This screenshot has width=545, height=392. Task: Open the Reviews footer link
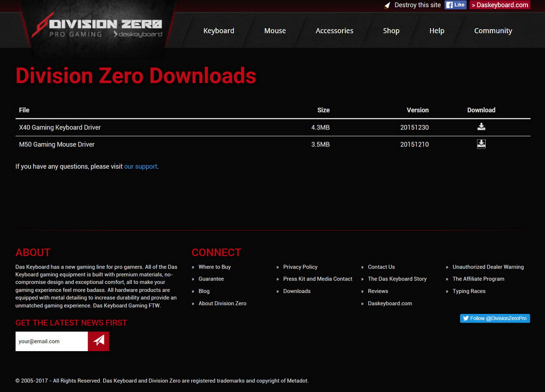[x=378, y=291]
